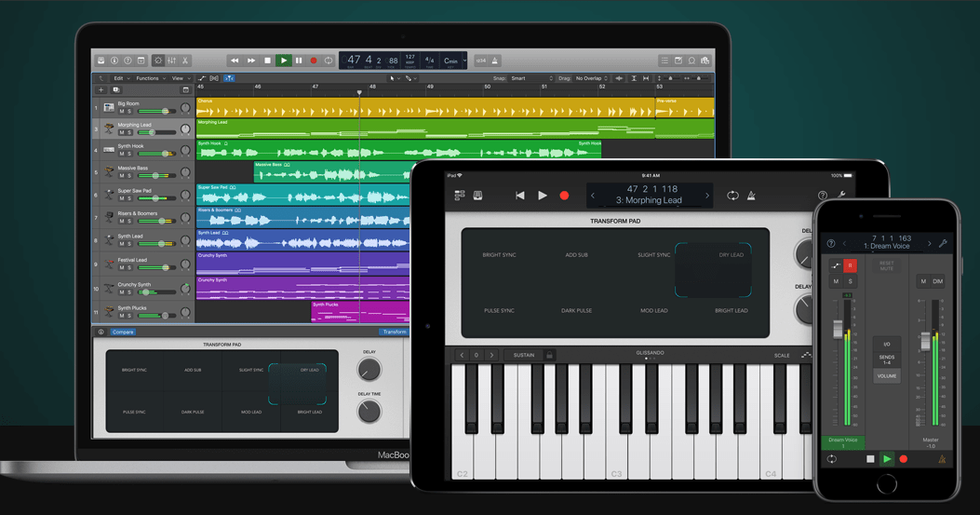Image resolution: width=980 pixels, height=515 pixels.
Task: Open the Note Pad icon on MacBook
Action: coord(678,61)
